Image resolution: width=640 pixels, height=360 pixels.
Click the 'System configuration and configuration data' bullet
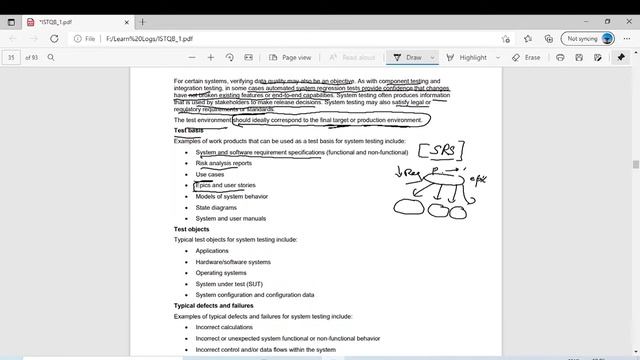(255, 295)
